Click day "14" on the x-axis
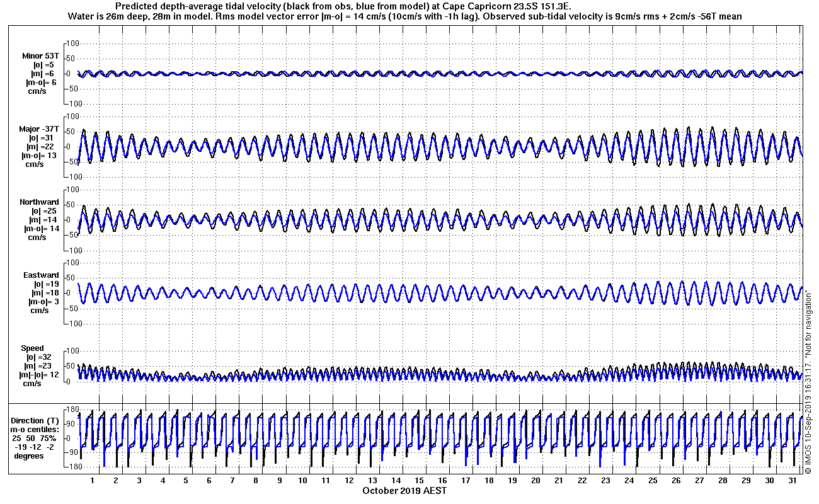The height and width of the screenshot is (504, 819). coord(396,480)
